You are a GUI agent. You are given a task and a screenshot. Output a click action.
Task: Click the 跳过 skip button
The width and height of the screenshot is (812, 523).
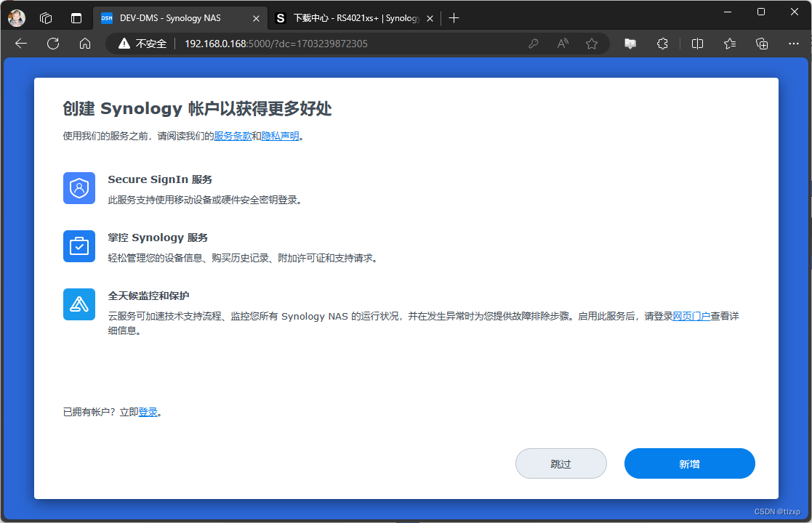click(560, 463)
